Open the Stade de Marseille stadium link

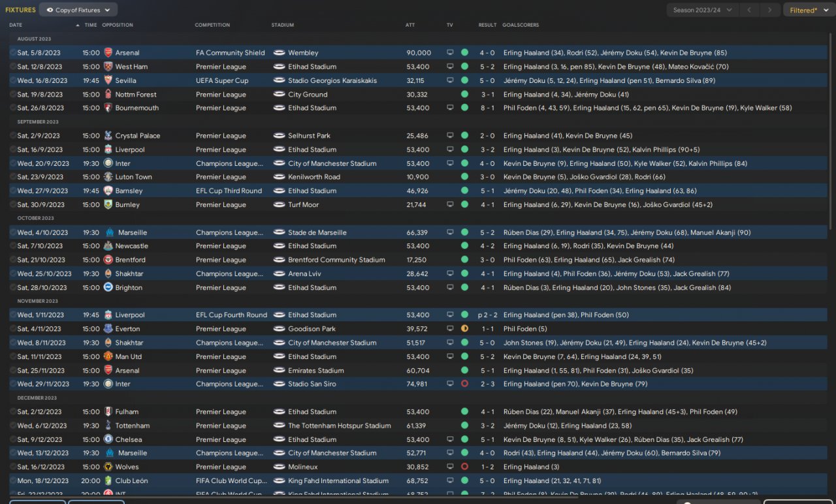317,232
